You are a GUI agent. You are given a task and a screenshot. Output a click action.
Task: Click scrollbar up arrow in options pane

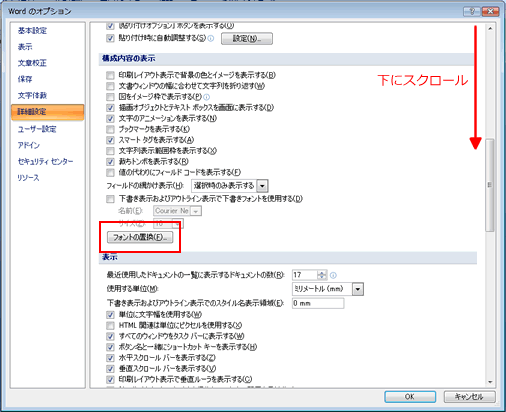click(x=490, y=29)
